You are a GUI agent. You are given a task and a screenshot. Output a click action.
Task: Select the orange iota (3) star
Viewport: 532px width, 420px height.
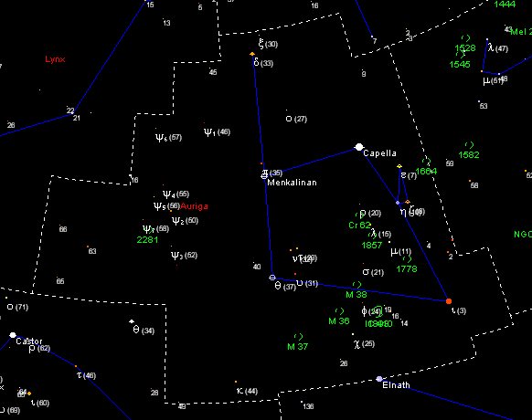coord(449,301)
